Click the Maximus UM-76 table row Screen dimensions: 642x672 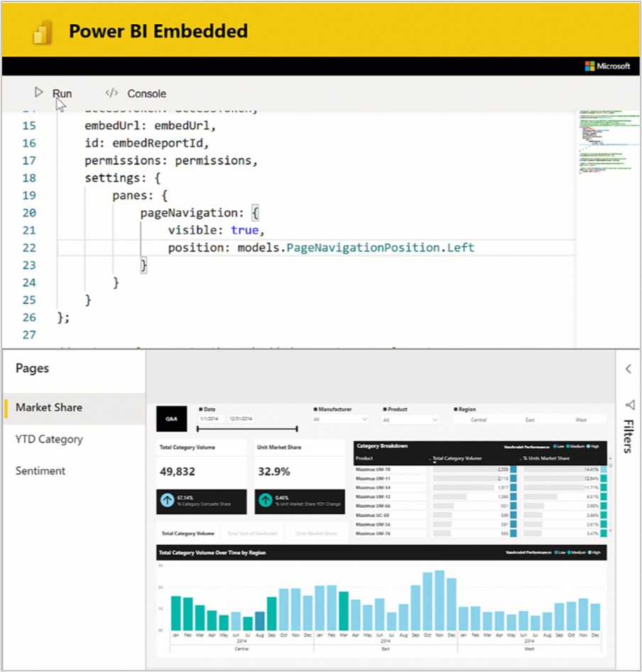[x=480, y=533]
